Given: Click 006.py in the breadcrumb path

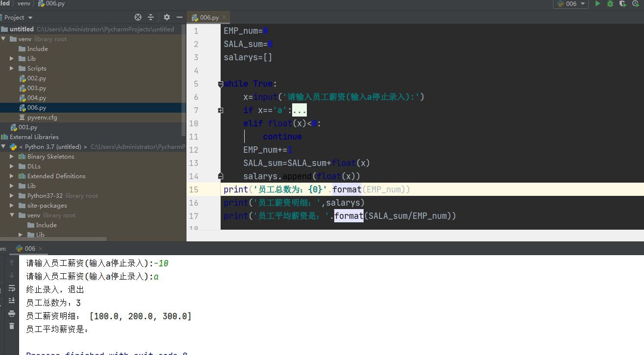Looking at the screenshot, I should (51, 3).
